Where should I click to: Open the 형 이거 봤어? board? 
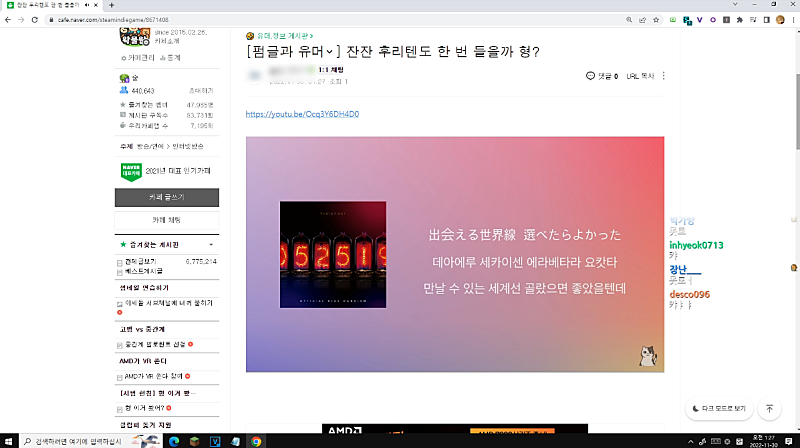(x=144, y=408)
